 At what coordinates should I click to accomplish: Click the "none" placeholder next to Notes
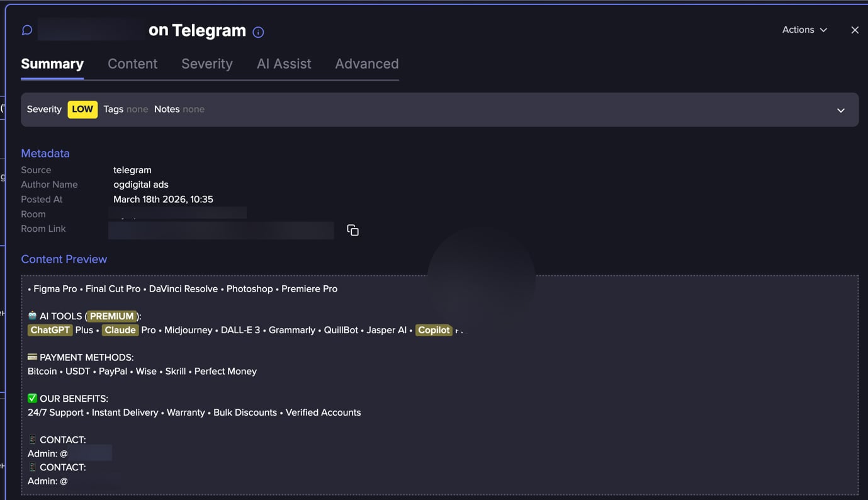(193, 109)
